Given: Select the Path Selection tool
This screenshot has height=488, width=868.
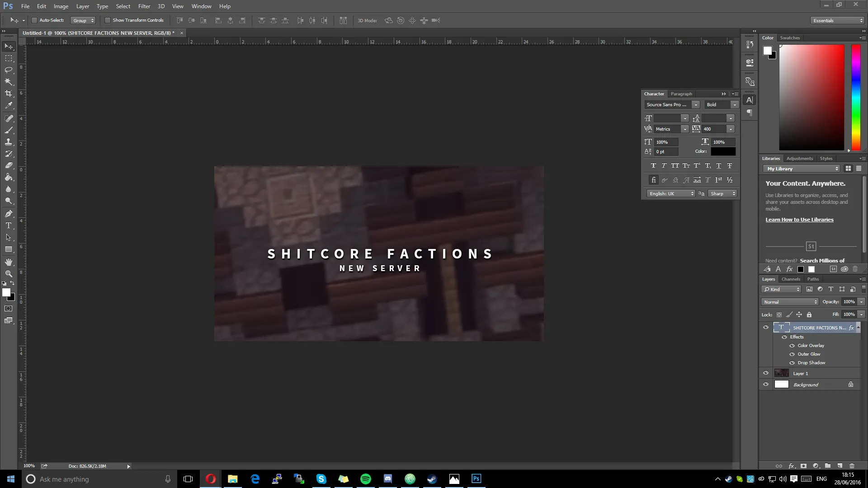Looking at the screenshot, I should [9, 237].
